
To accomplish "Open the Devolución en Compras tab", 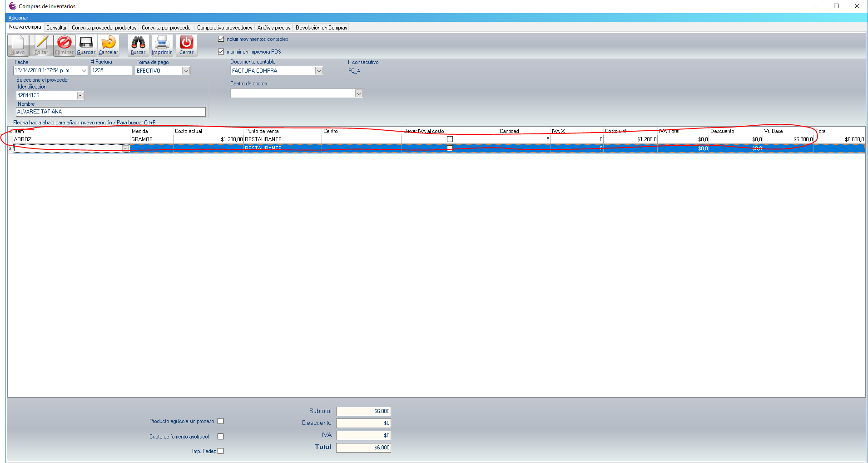I will point(321,28).
